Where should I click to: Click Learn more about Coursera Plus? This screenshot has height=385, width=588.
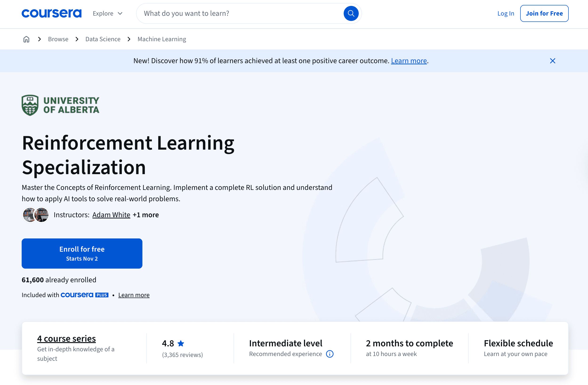point(134,295)
